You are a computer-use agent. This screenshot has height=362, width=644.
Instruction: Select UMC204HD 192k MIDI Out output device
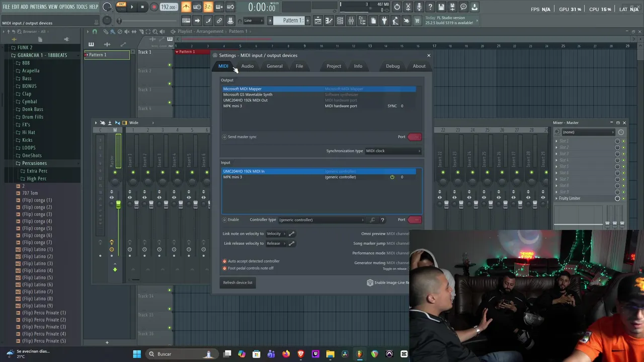pyautogui.click(x=319, y=100)
